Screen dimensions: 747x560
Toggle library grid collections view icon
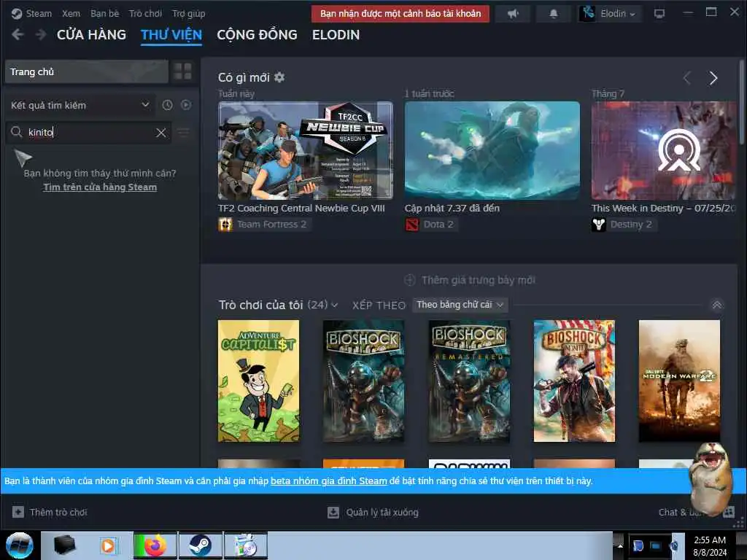(182, 71)
